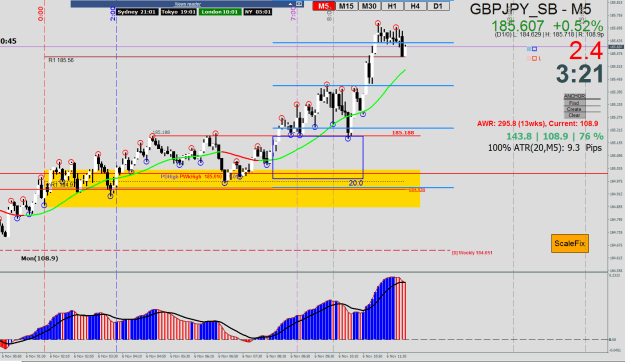The image size is (625, 362).
Task: Click the filled pink square marker
Action: coord(529,59)
